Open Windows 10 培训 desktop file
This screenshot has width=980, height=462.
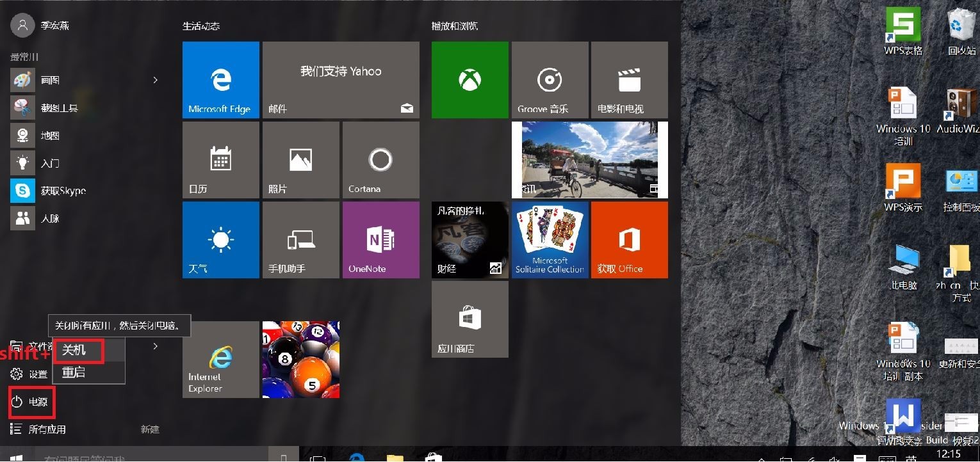(x=903, y=116)
